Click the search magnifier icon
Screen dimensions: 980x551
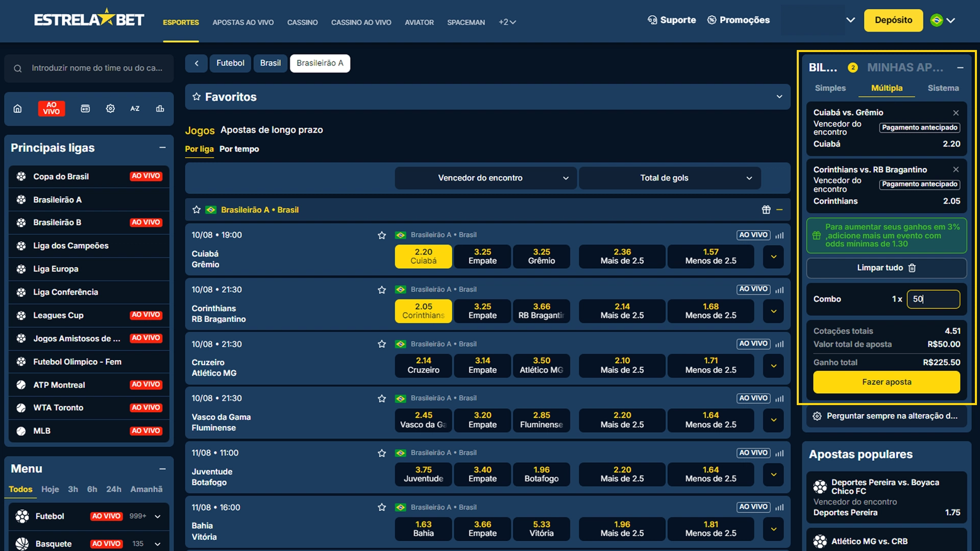click(18, 68)
